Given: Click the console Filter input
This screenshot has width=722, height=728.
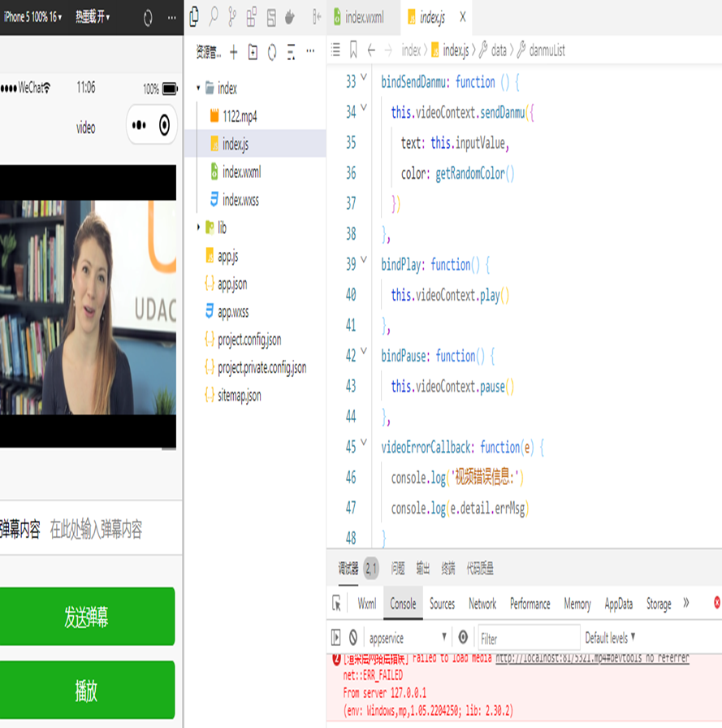Looking at the screenshot, I should pos(529,639).
